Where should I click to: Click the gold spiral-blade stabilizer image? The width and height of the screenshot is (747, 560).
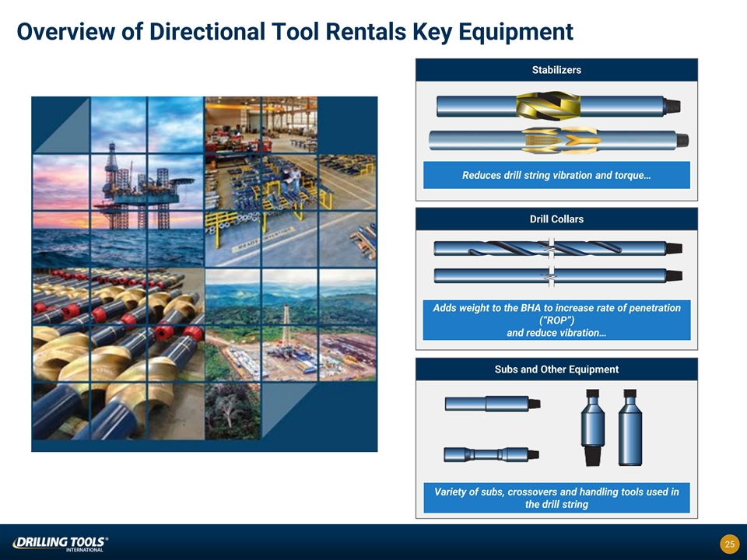click(557, 105)
